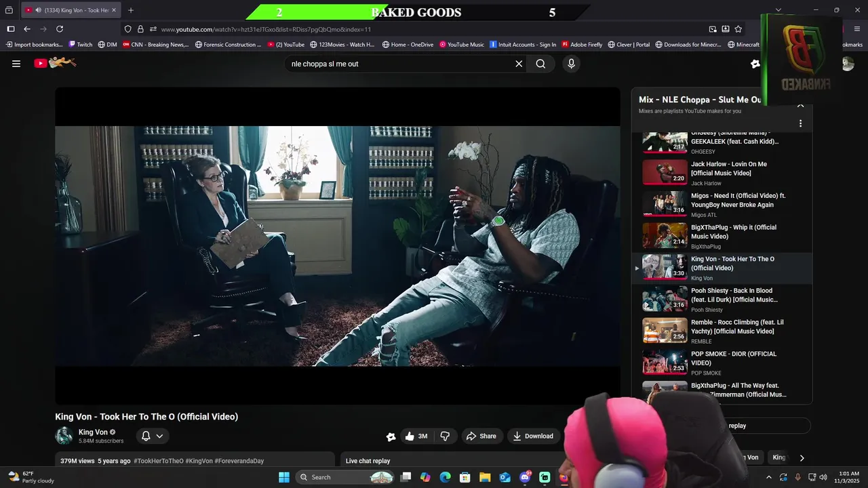This screenshot has height=488, width=868.
Task: Open Task View on taskbar
Action: pos(406,477)
